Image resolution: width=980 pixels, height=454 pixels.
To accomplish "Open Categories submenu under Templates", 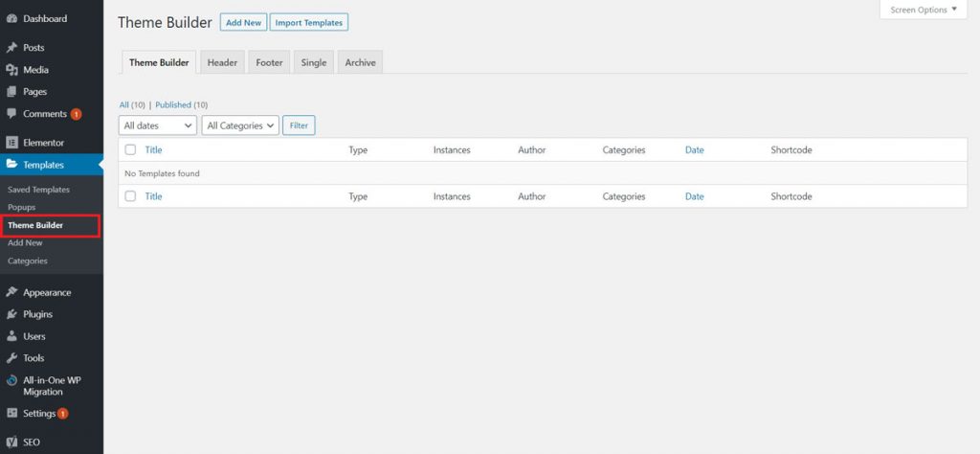I will 28,261.
